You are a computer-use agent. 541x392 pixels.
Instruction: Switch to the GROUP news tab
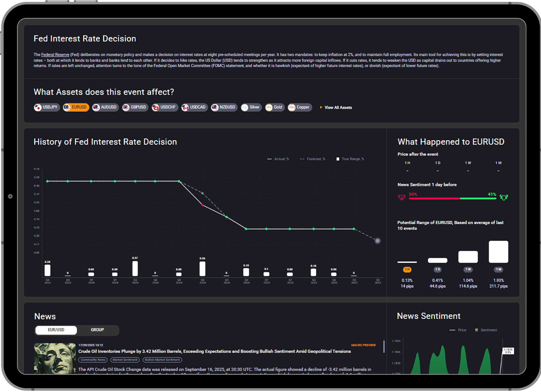tap(97, 330)
